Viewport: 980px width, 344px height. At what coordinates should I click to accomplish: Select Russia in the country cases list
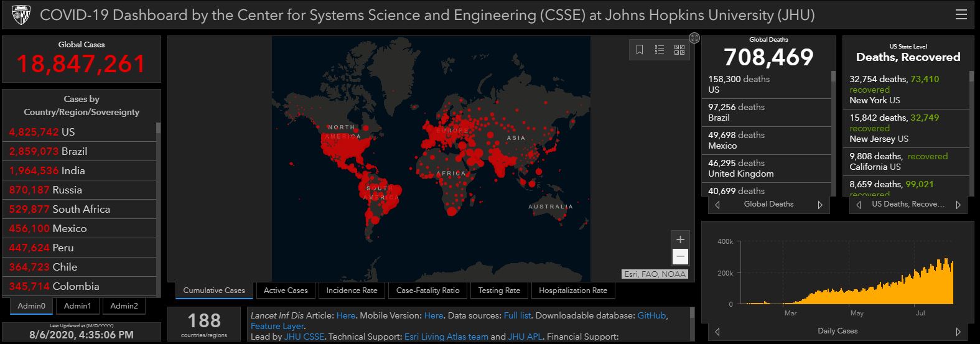click(x=80, y=190)
